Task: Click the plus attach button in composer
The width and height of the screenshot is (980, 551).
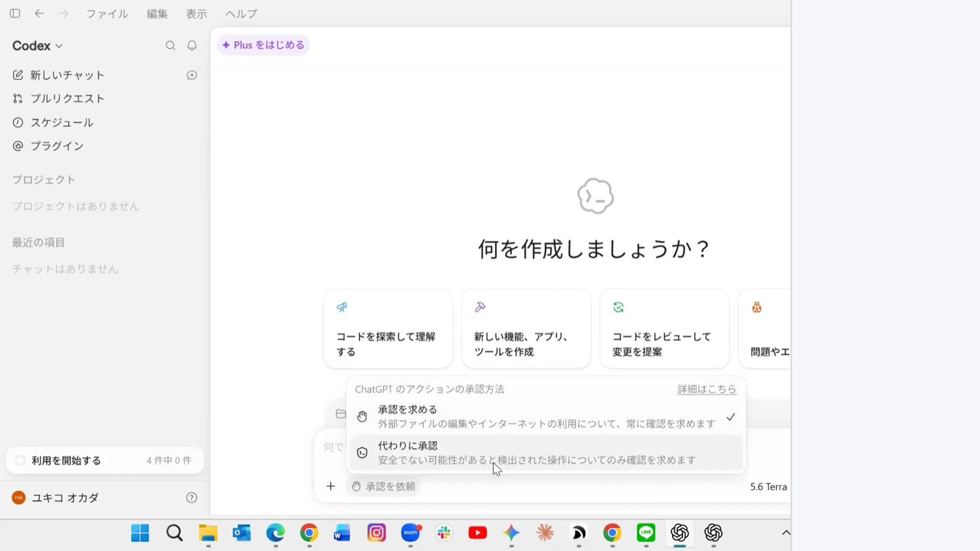Action: pos(331,486)
